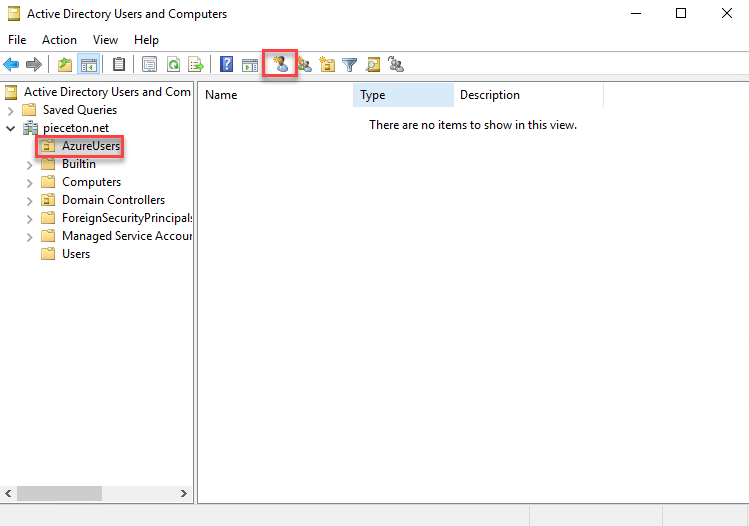
Task: Click the title bar application icon
Action: pyautogui.click(x=14, y=14)
